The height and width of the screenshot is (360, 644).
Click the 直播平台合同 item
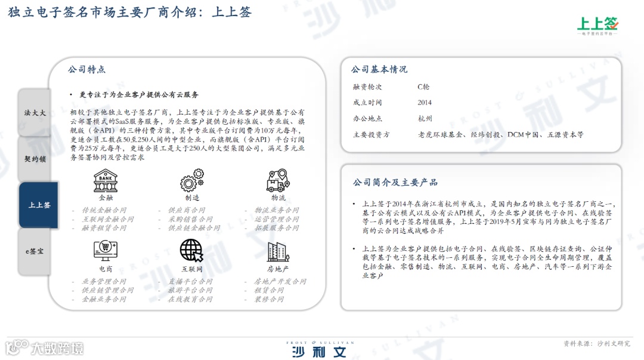(x=190, y=281)
